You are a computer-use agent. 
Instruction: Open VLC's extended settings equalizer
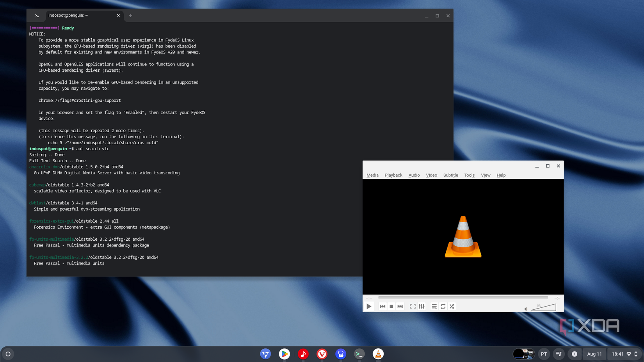(x=422, y=307)
